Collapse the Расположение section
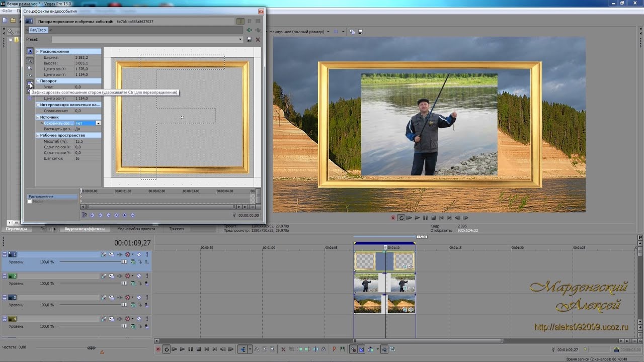 (38, 51)
